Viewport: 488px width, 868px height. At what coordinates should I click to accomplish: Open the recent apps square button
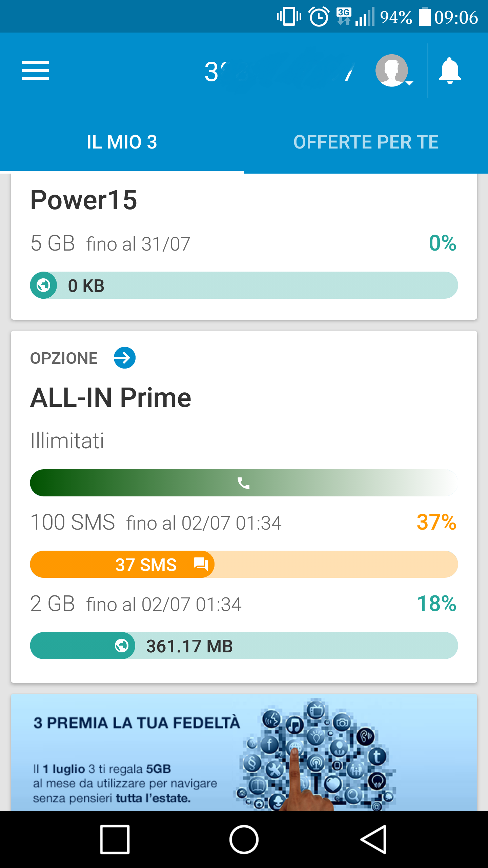pyautogui.click(x=115, y=840)
